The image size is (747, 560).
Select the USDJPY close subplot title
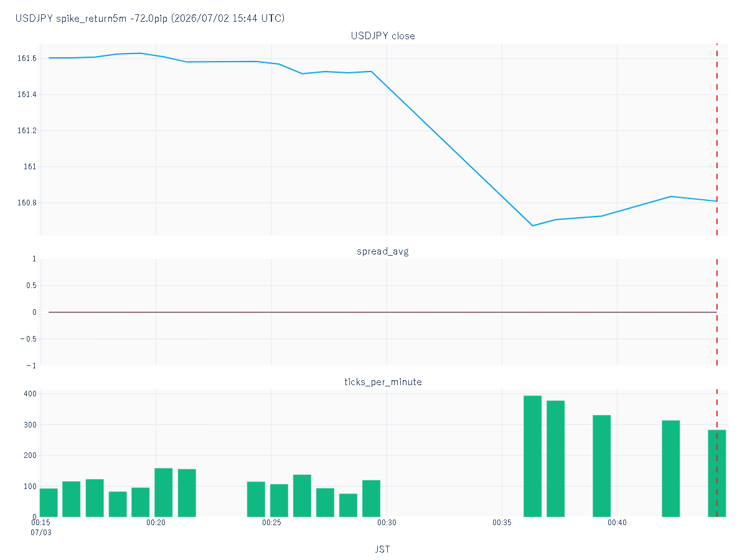(383, 35)
